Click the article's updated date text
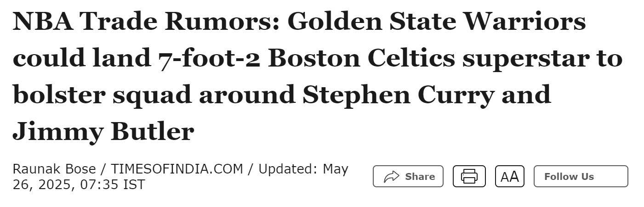This screenshot has height=207, width=644. (180, 177)
